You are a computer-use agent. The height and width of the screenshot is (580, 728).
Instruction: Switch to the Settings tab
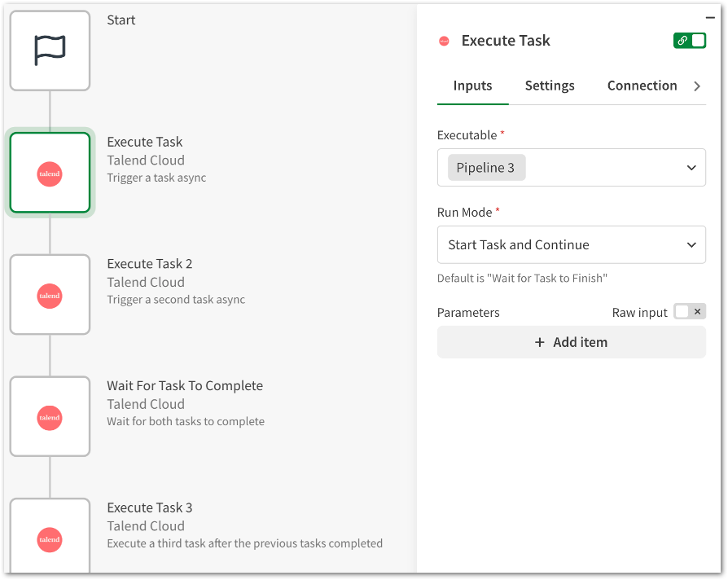coord(549,86)
